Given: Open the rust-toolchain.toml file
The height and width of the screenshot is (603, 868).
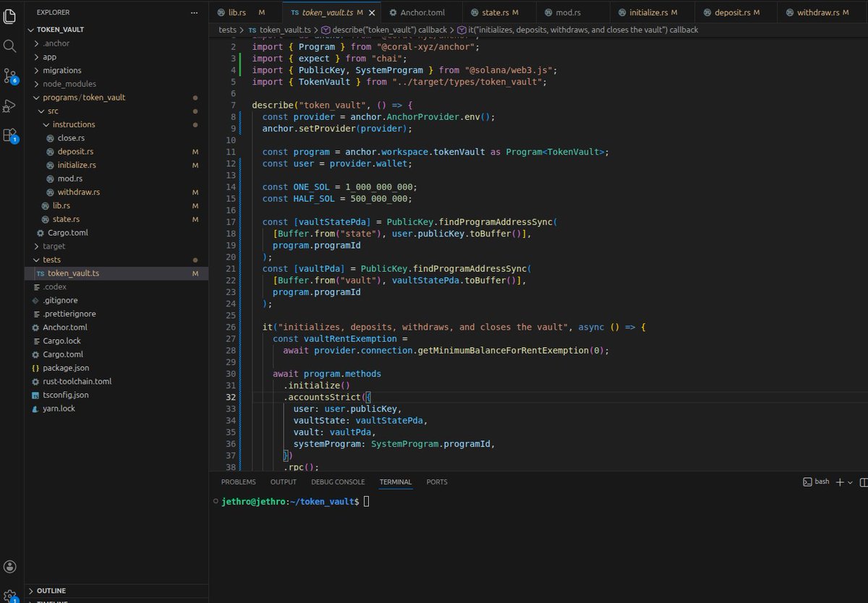Looking at the screenshot, I should coord(116,381).
